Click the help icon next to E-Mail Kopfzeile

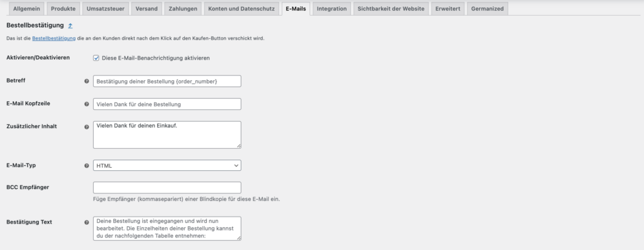[x=87, y=104]
